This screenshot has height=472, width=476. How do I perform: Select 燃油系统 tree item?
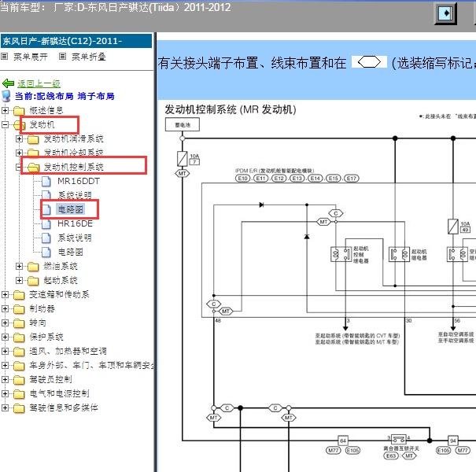61,266
